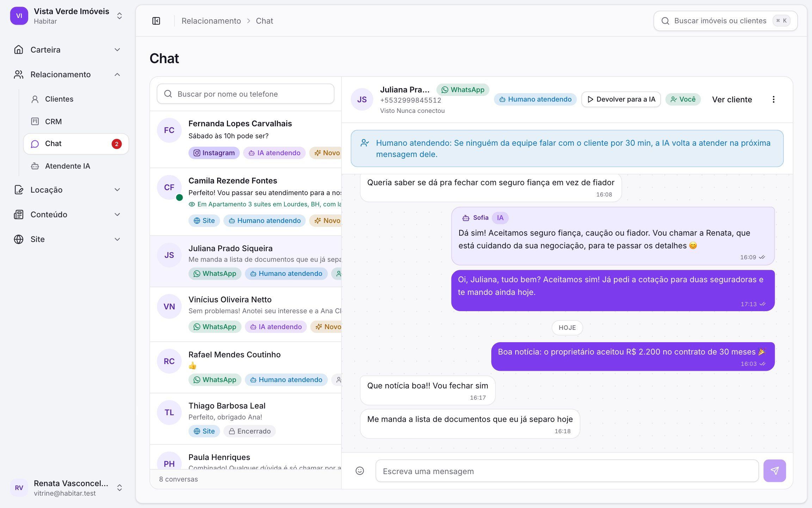Click the '8 conversas' count text

(178, 479)
